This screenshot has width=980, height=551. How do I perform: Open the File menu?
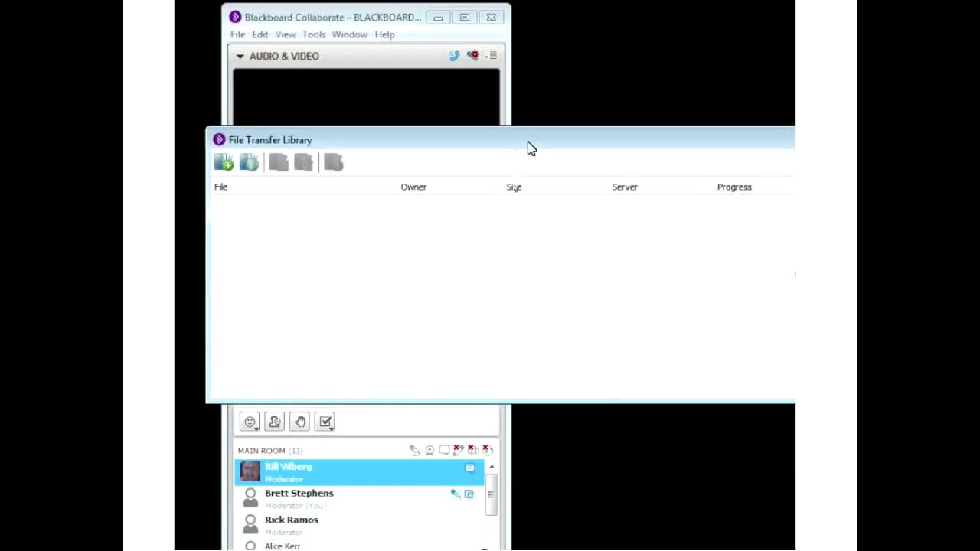tap(238, 34)
